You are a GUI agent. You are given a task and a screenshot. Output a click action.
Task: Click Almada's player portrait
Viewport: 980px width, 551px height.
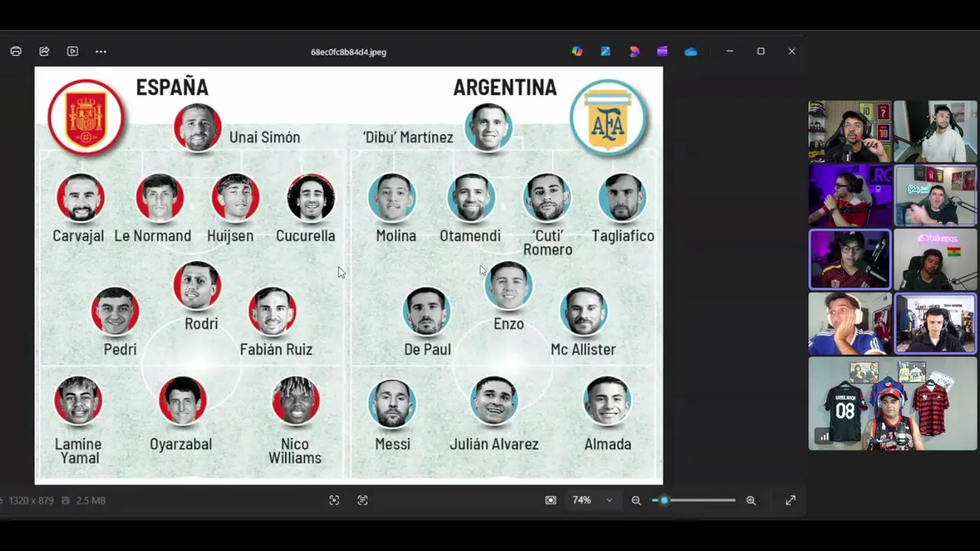[607, 400]
